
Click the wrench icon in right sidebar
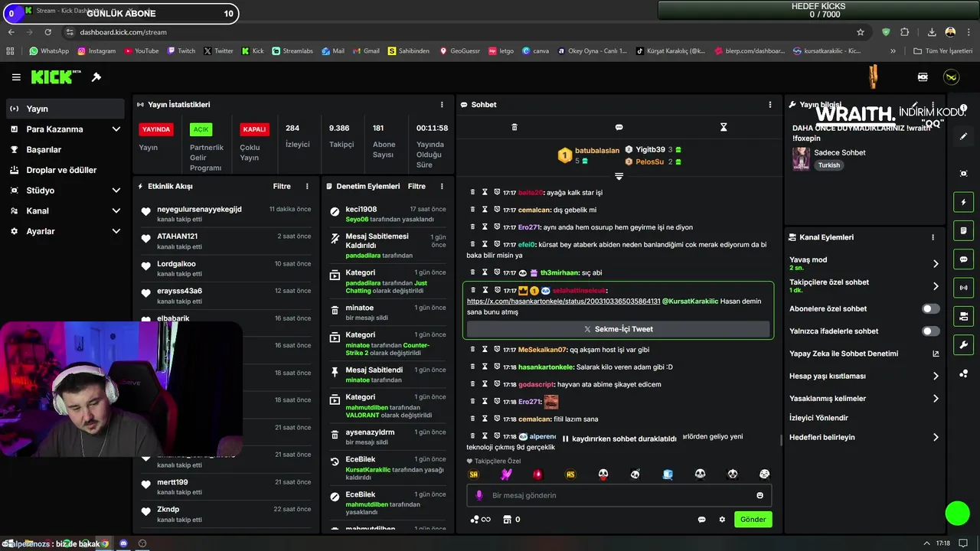point(963,344)
